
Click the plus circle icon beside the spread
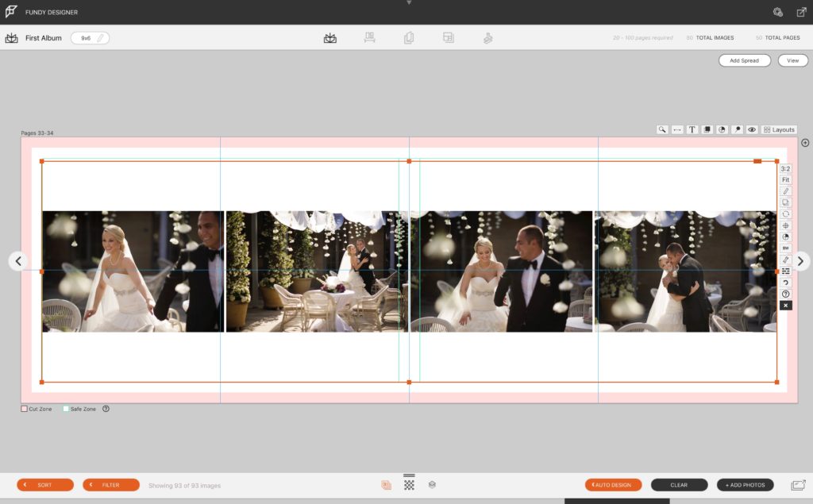(805, 143)
